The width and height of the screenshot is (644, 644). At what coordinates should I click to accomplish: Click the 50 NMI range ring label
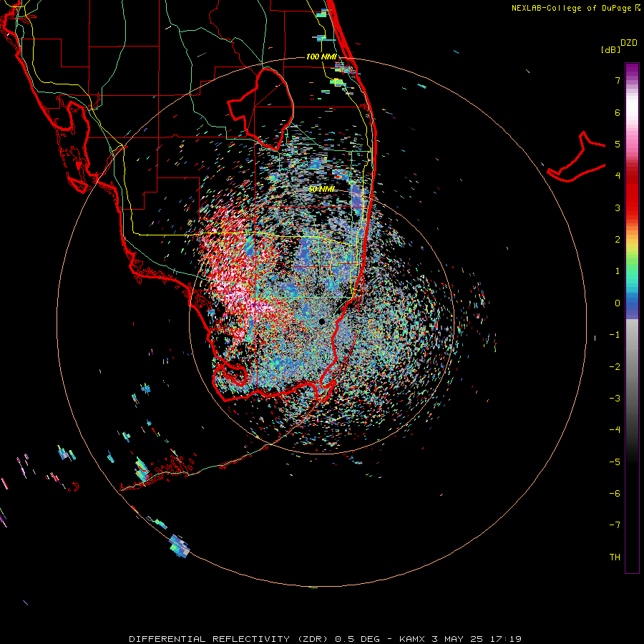321,189
